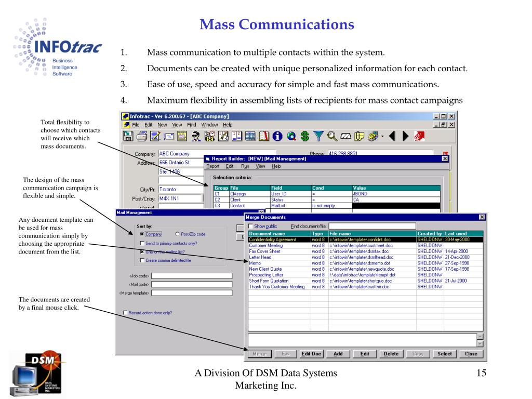Click the document icon beside File menu
This screenshot has width=532, height=399.
pos(127,125)
